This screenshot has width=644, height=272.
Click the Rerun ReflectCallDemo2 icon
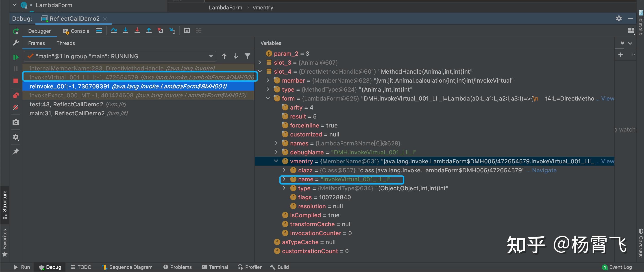pyautogui.click(x=16, y=31)
